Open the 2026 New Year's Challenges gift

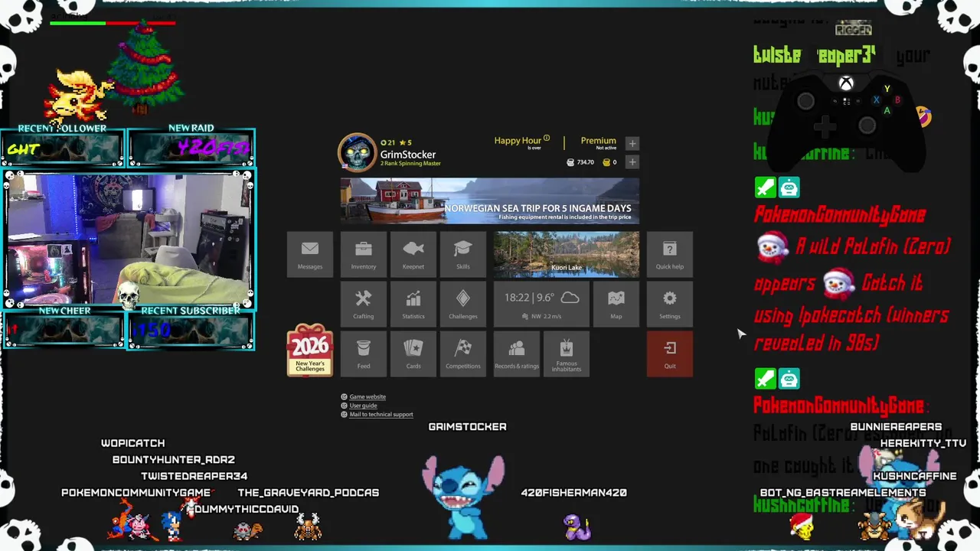310,350
